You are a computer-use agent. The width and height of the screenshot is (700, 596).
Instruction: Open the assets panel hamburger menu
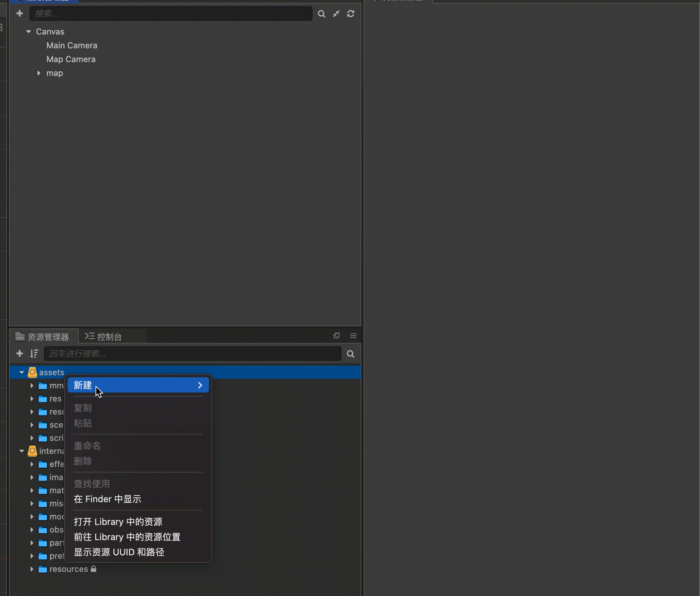tap(353, 336)
